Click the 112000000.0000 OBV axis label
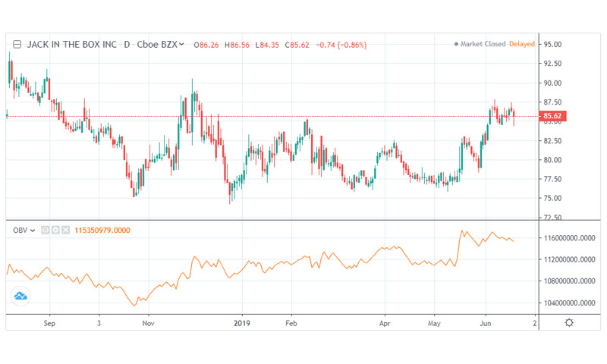607x364 pixels. [570, 259]
